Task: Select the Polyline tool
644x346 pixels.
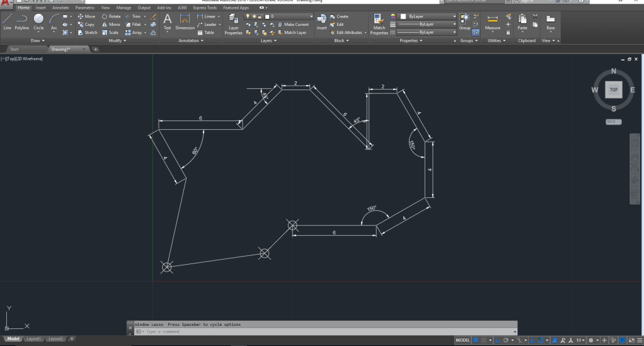Action: (22, 21)
